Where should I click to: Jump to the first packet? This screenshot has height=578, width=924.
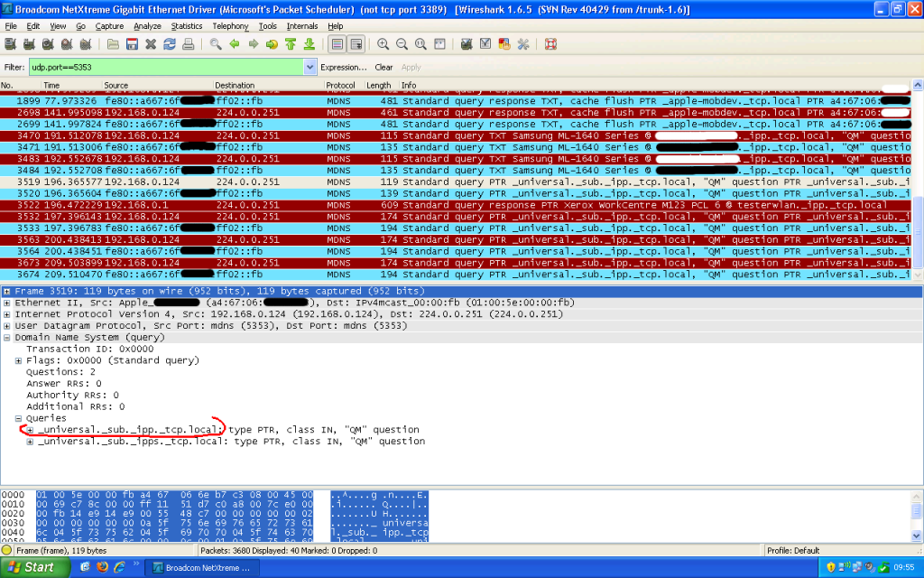click(x=291, y=44)
